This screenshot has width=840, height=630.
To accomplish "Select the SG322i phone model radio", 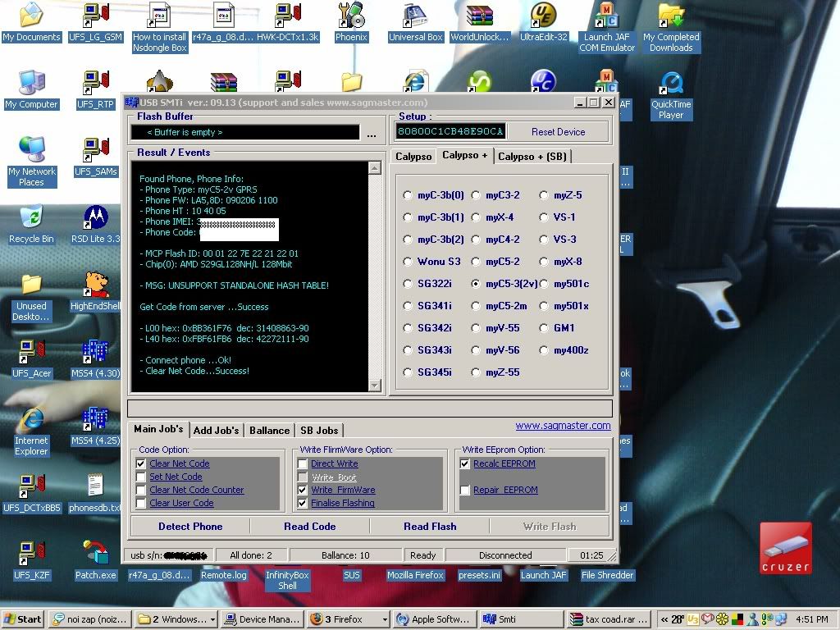I will (x=408, y=284).
